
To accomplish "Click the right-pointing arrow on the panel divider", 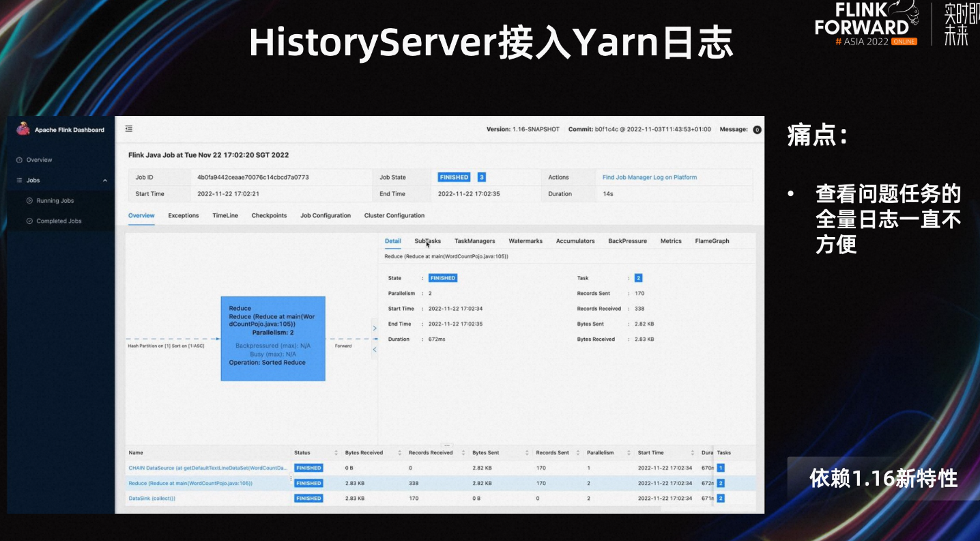I will (x=374, y=329).
